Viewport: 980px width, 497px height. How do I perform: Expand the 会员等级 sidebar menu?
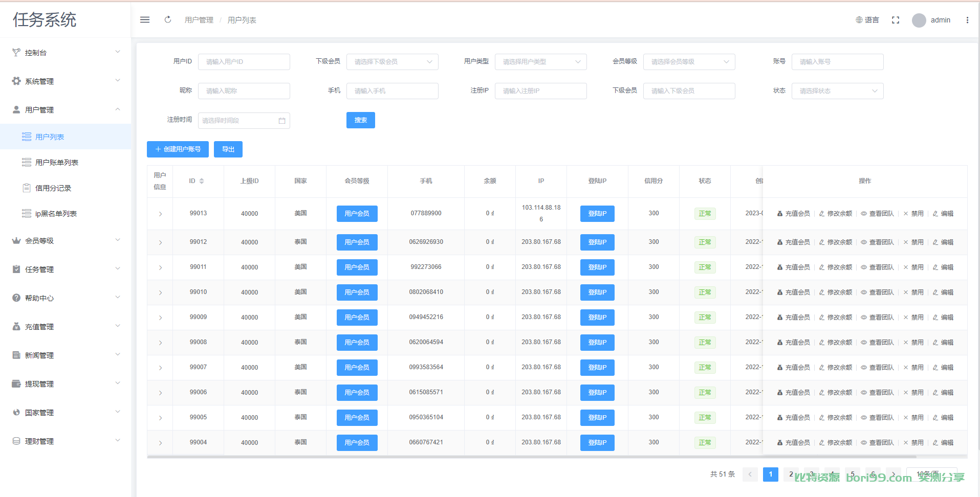click(66, 241)
